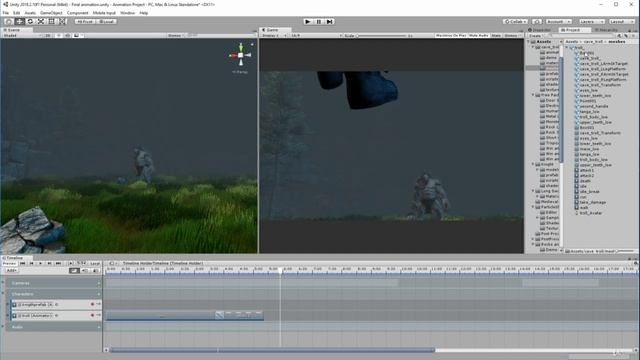Viewport: 640px width, 360px height.
Task: Select the idle_break animation clip
Action: (x=590, y=191)
